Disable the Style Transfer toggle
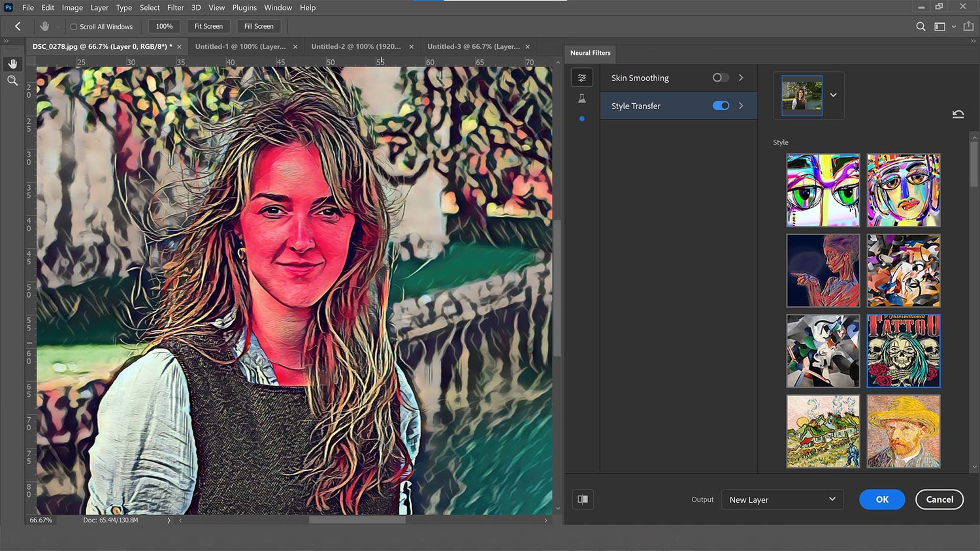 (720, 105)
